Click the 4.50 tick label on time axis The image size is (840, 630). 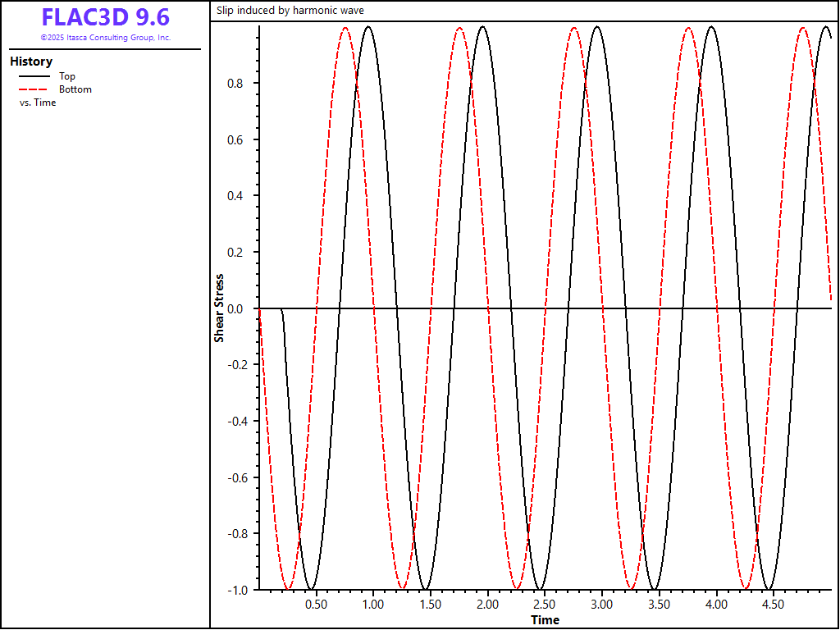coord(773,605)
